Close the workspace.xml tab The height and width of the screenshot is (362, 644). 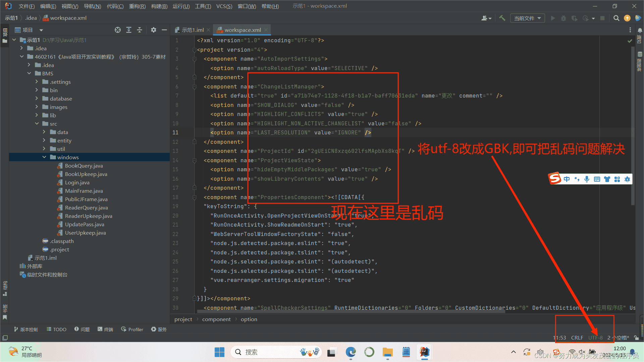pos(266,30)
